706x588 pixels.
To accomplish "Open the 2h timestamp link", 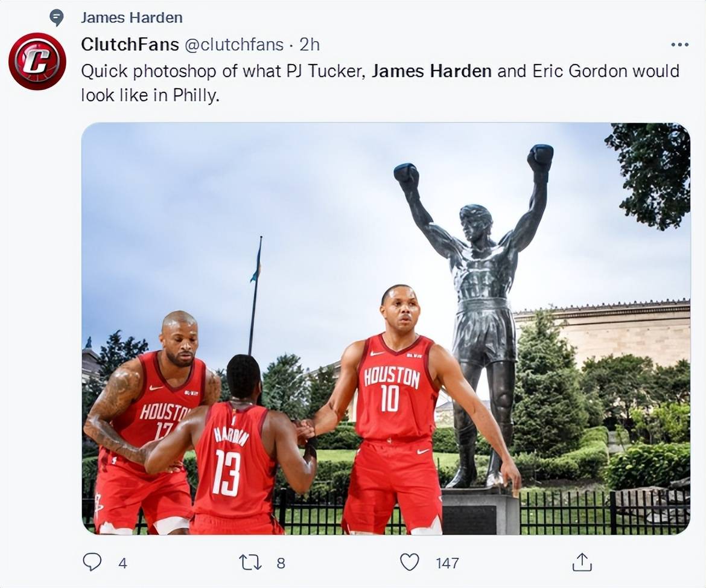I will 310,45.
